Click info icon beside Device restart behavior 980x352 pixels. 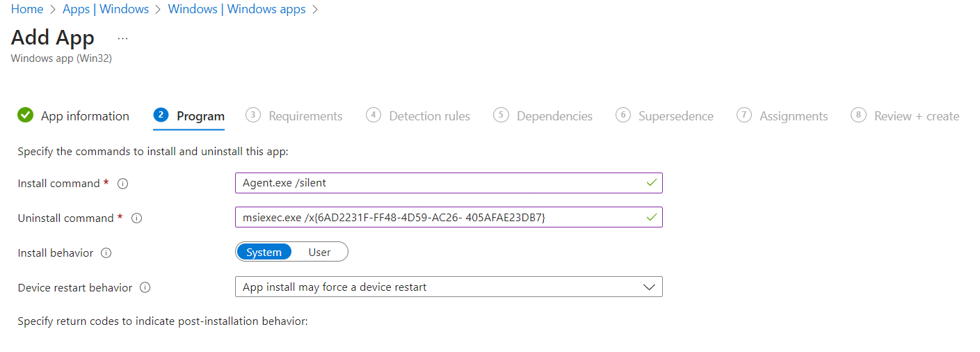pyautogui.click(x=145, y=287)
